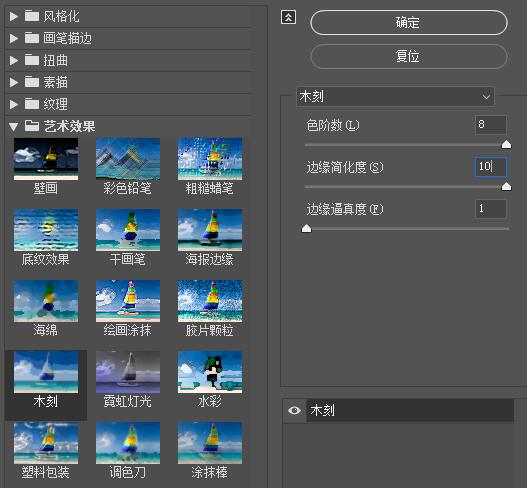Click the 艺术效果 open folder icon
The height and width of the screenshot is (488, 527).
tap(32, 126)
